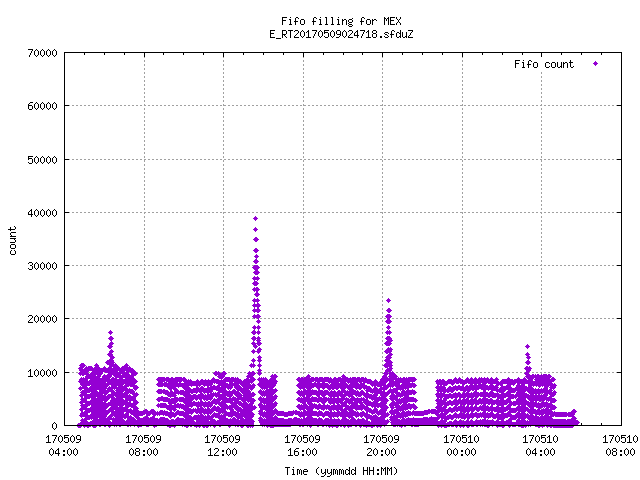Click the highest data point near 39000
This screenshot has width=640, height=480.
pos(256,218)
